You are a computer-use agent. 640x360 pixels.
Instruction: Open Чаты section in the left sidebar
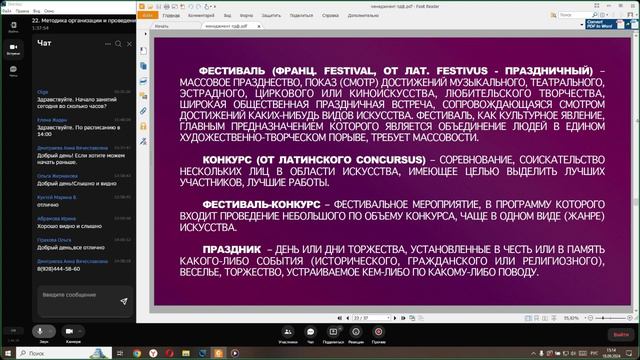(x=13, y=71)
